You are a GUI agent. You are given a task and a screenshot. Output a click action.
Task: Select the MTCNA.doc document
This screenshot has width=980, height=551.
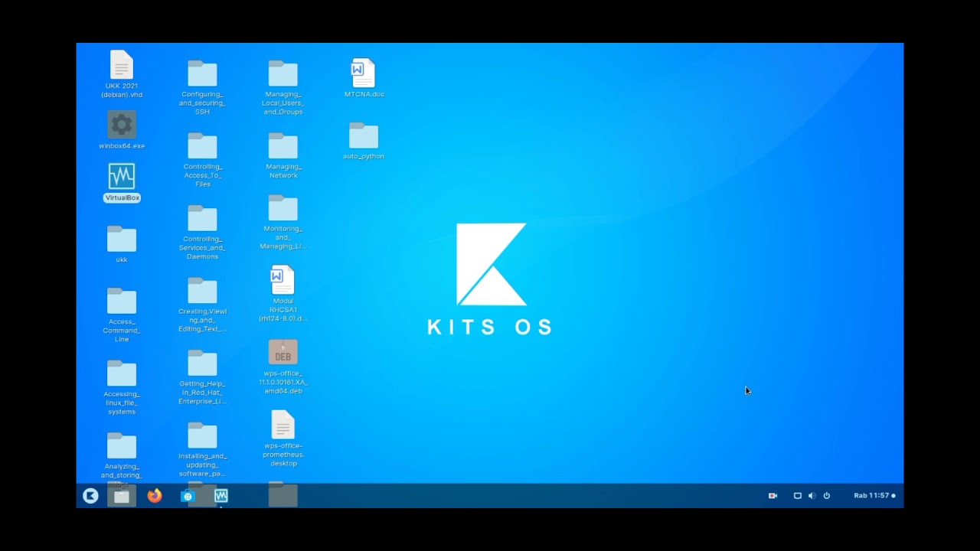pos(364,78)
